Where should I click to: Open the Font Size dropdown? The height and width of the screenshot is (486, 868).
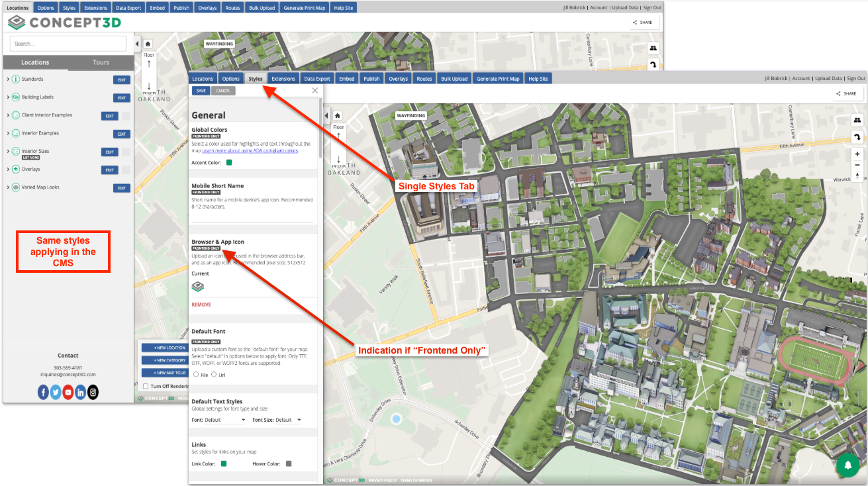coord(289,420)
